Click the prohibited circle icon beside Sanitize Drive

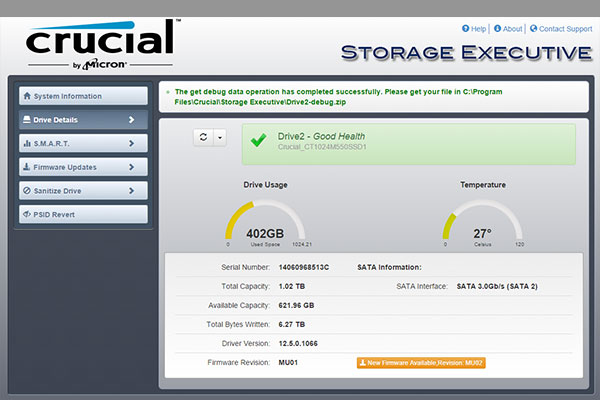(x=27, y=190)
